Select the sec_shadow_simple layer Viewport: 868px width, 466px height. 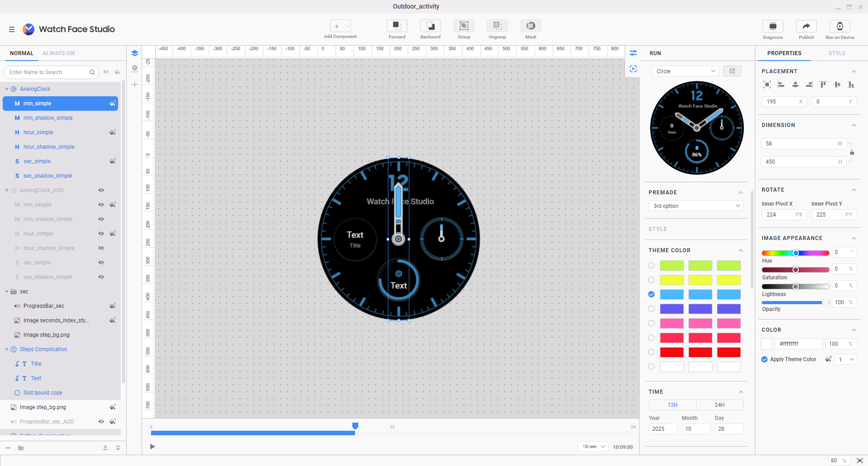61,176
